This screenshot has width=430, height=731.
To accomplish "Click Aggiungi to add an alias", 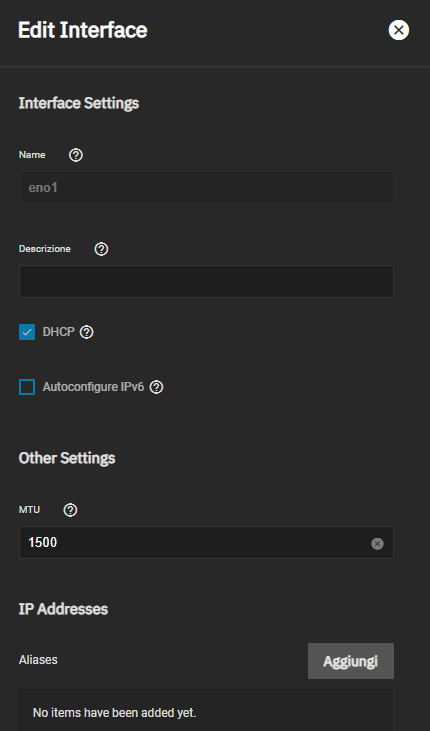I will pyautogui.click(x=351, y=661).
